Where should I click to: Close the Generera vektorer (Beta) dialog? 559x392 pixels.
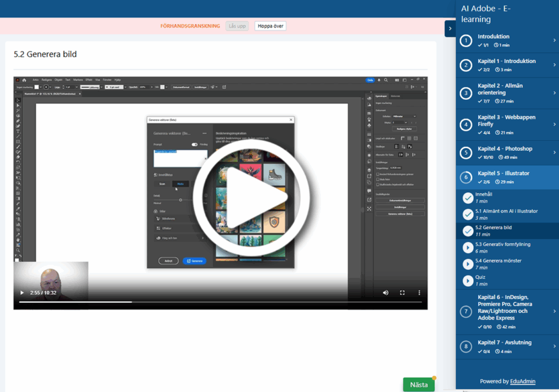click(x=291, y=120)
